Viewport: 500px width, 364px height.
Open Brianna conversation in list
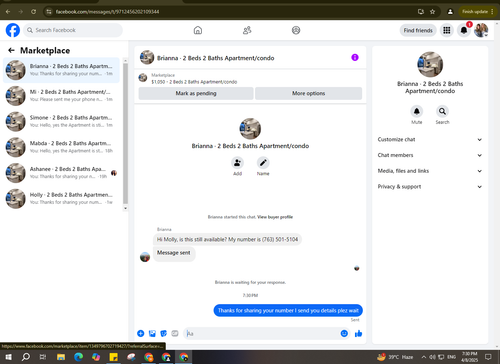click(61, 70)
